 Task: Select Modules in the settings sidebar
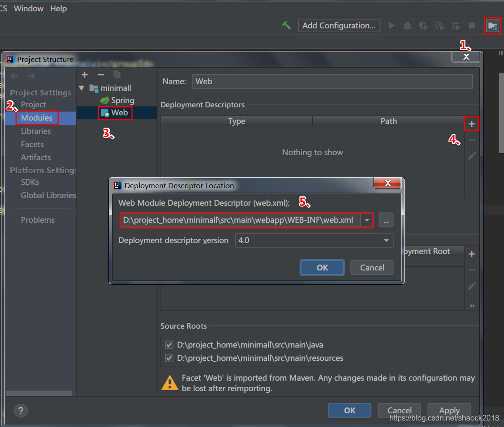pyautogui.click(x=36, y=118)
